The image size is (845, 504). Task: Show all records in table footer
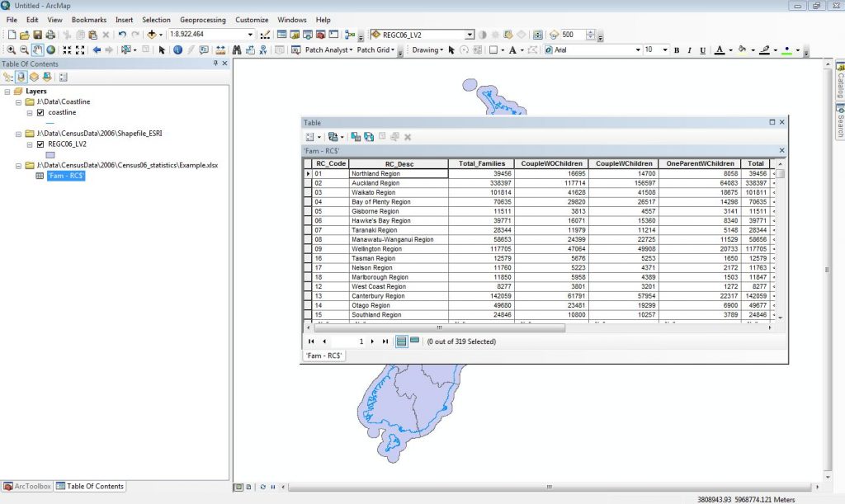(402, 341)
